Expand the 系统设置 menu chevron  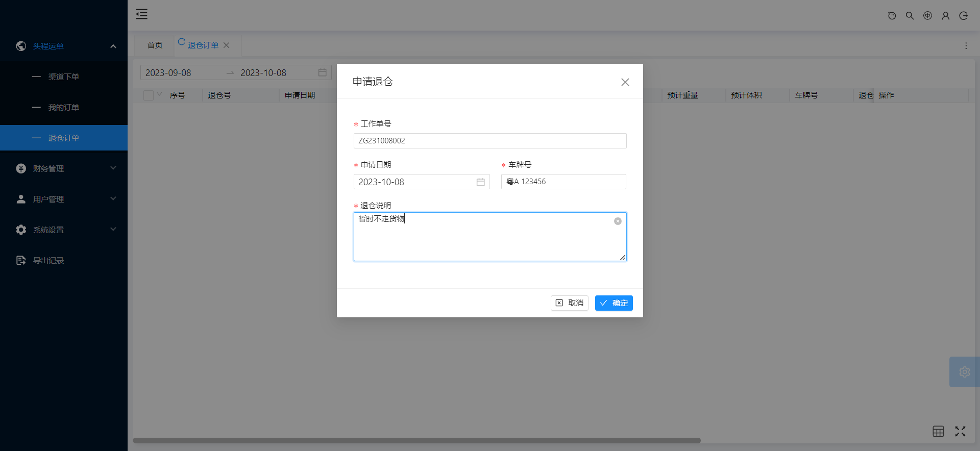[113, 229]
